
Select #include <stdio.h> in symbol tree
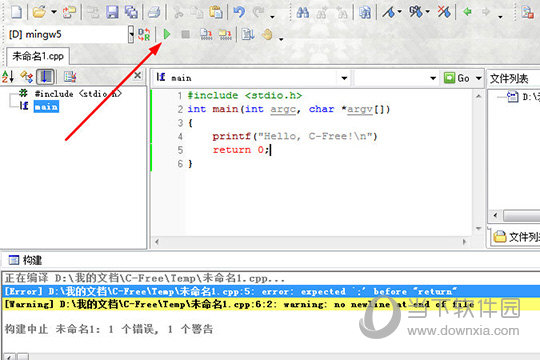[x=78, y=94]
